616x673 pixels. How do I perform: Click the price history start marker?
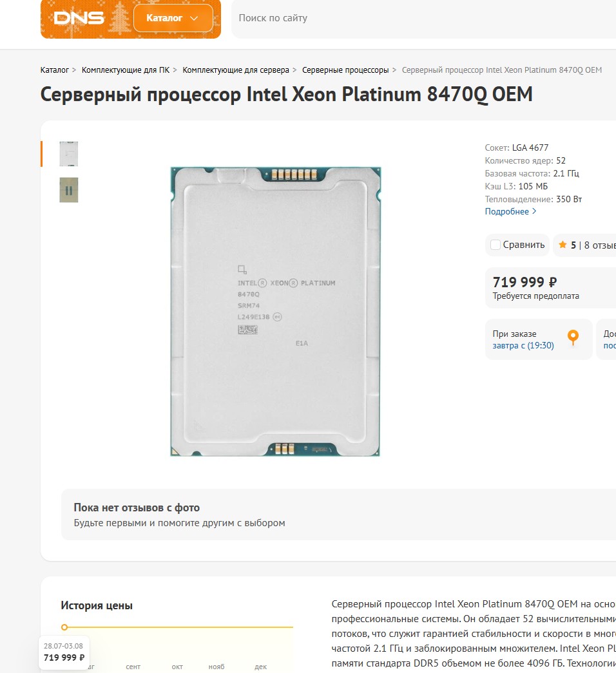click(x=64, y=627)
